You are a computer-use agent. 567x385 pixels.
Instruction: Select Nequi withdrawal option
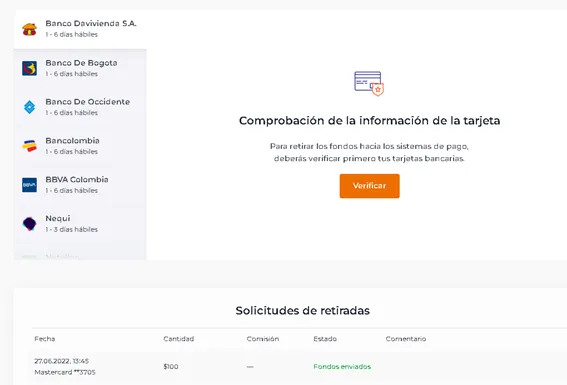80,224
